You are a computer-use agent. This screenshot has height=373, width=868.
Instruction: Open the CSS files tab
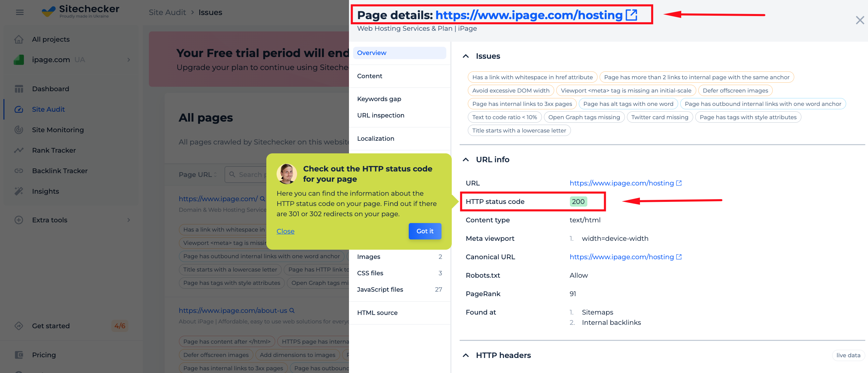point(400,273)
